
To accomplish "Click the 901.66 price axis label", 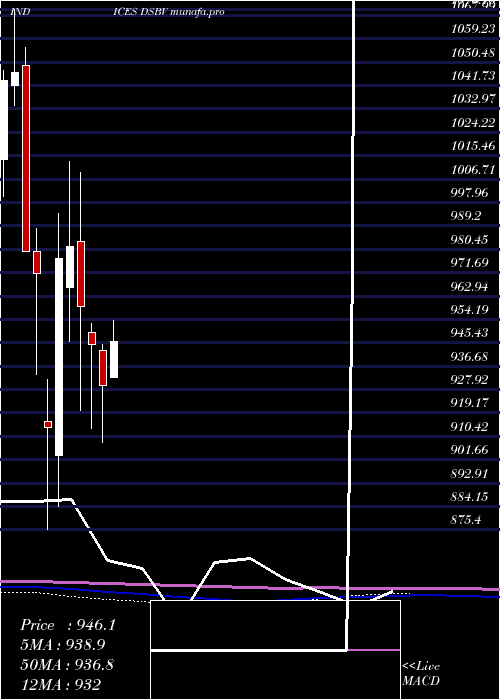I will [x=470, y=450].
